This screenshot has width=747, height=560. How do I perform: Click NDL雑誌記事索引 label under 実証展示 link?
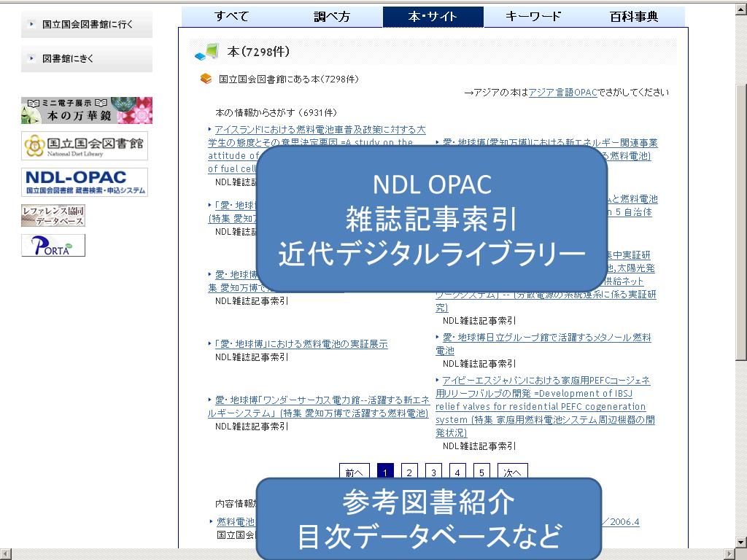(252, 357)
